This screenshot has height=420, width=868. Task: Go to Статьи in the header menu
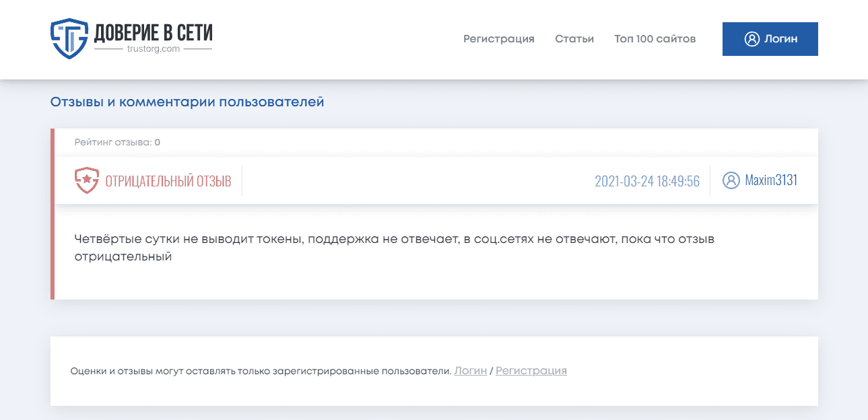coord(574,39)
